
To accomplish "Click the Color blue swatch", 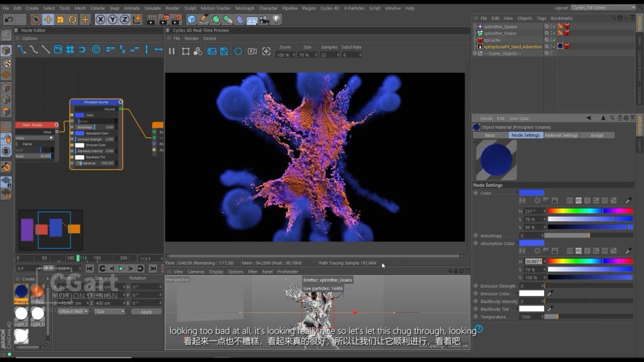I will click(531, 193).
